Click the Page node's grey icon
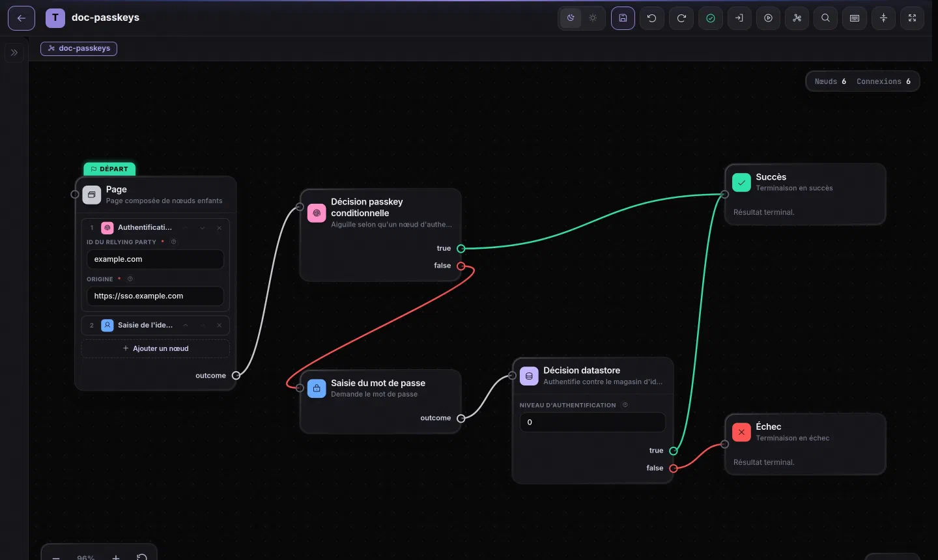The image size is (938, 560). [92, 194]
